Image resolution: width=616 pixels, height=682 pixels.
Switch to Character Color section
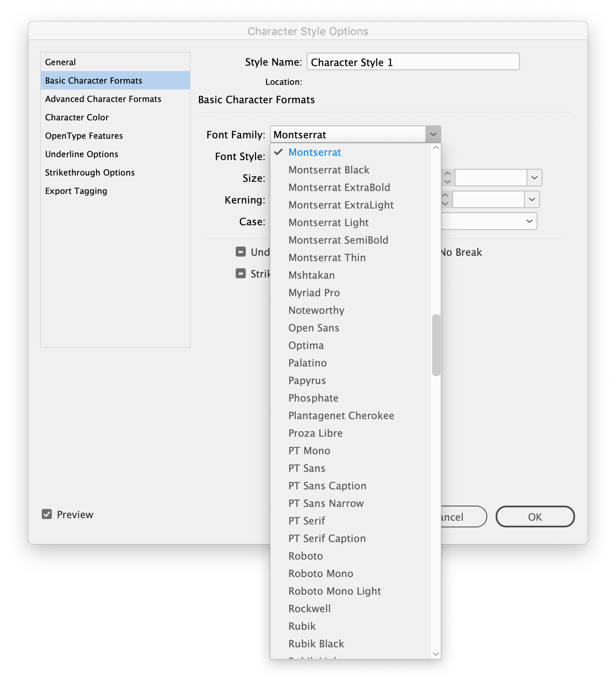click(115, 117)
